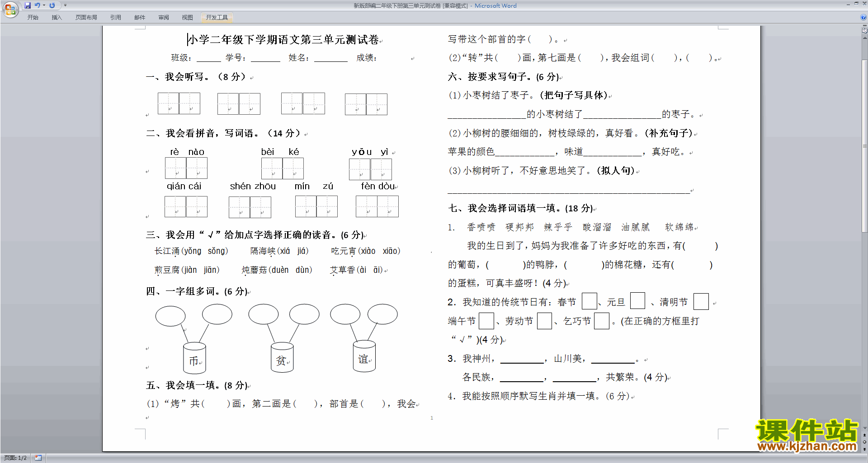The height and width of the screenshot is (463, 868).
Task: Click the vertical scrollbar up arrow
Action: (x=865, y=37)
